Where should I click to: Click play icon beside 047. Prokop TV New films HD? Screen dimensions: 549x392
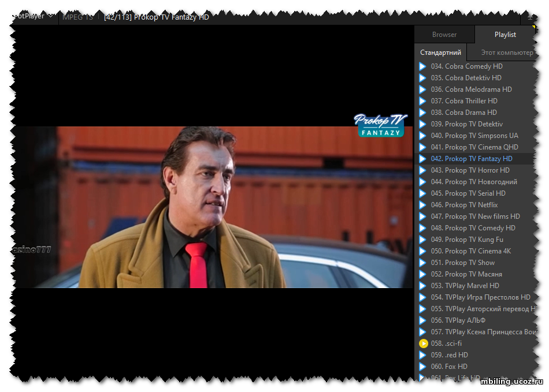click(x=422, y=216)
